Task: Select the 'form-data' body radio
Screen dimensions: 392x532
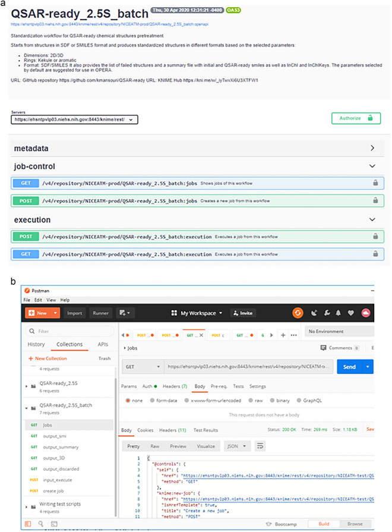Action: point(152,401)
